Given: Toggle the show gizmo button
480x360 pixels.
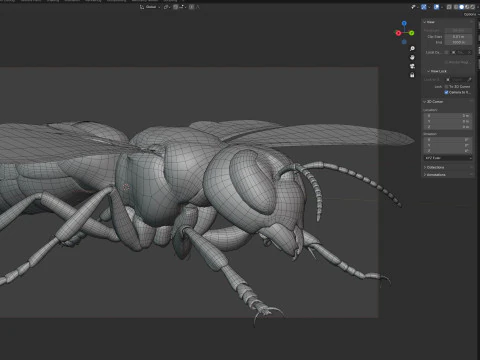Looking at the screenshot, I should point(424,7).
